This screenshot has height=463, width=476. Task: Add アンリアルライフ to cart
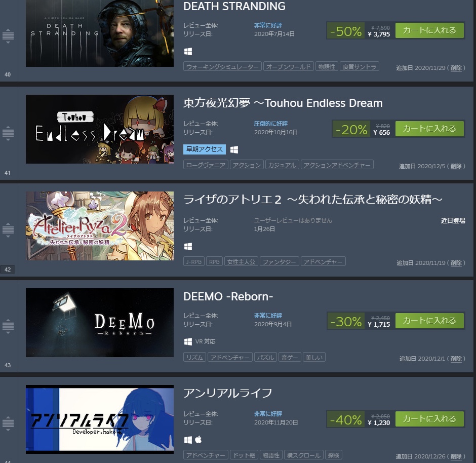pyautogui.click(x=429, y=419)
